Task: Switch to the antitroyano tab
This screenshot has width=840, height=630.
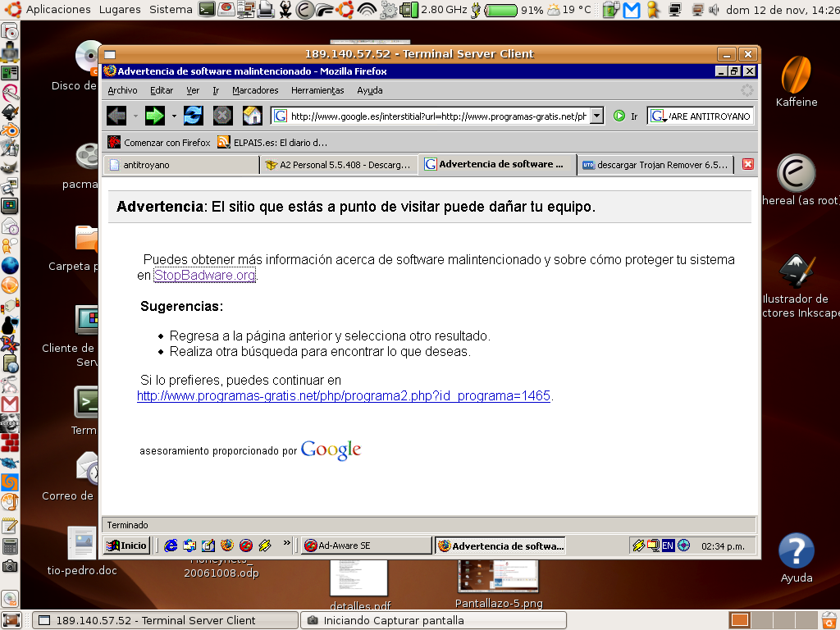Action: click(181, 165)
